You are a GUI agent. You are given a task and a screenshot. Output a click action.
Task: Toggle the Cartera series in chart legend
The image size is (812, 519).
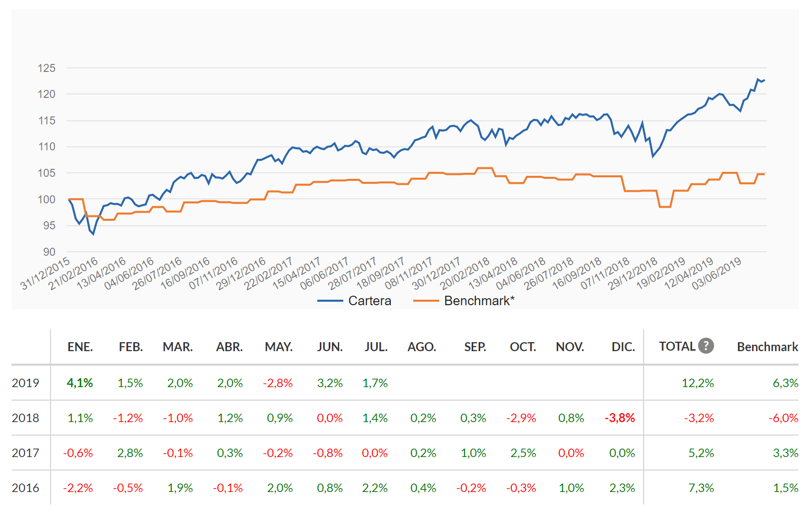(369, 301)
